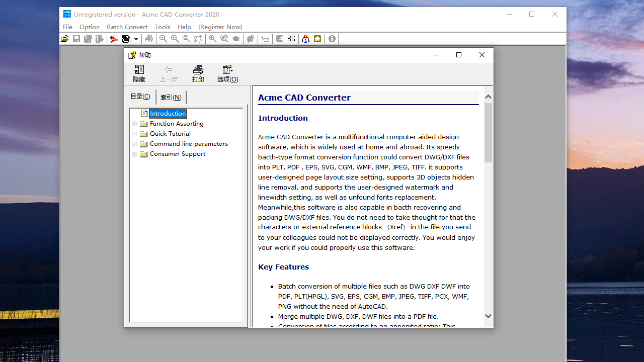Open the File menu
This screenshot has height=362, width=644.
(x=68, y=27)
